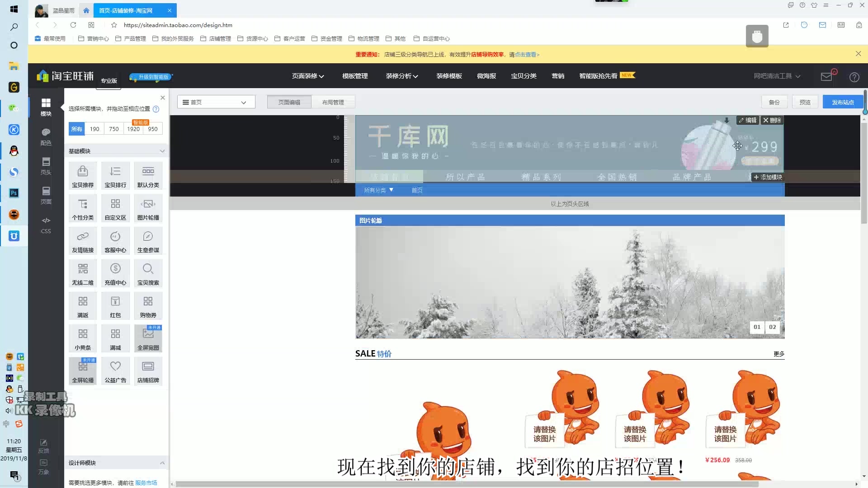Select the 充值中心 module icon
The height and width of the screenshot is (488, 868).
115,273
